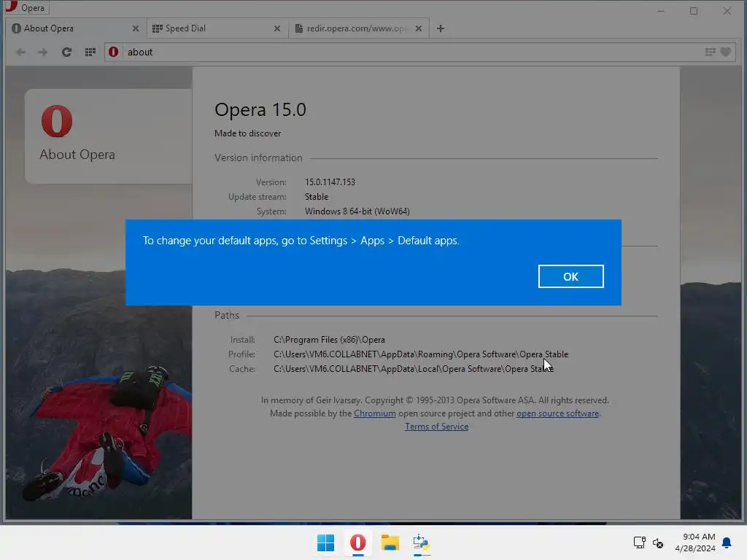The width and height of the screenshot is (747, 560).
Task: Click the muted volume tray icon
Action: point(658,542)
